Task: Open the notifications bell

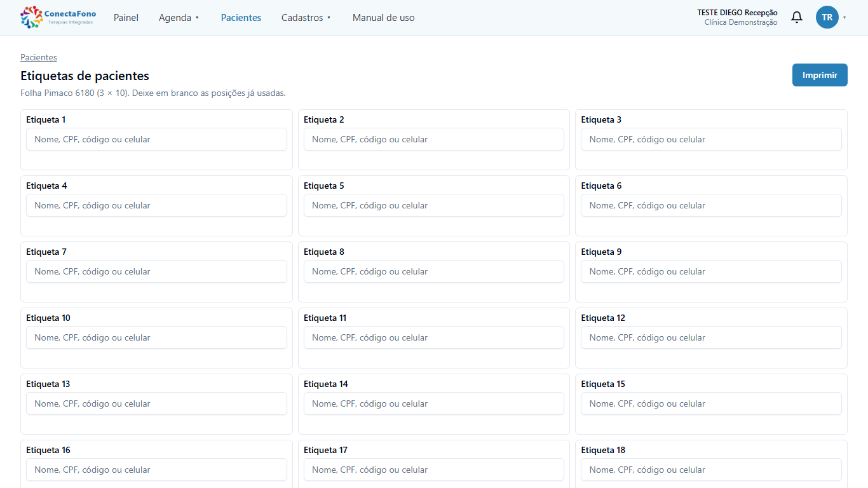Action: 796,17
